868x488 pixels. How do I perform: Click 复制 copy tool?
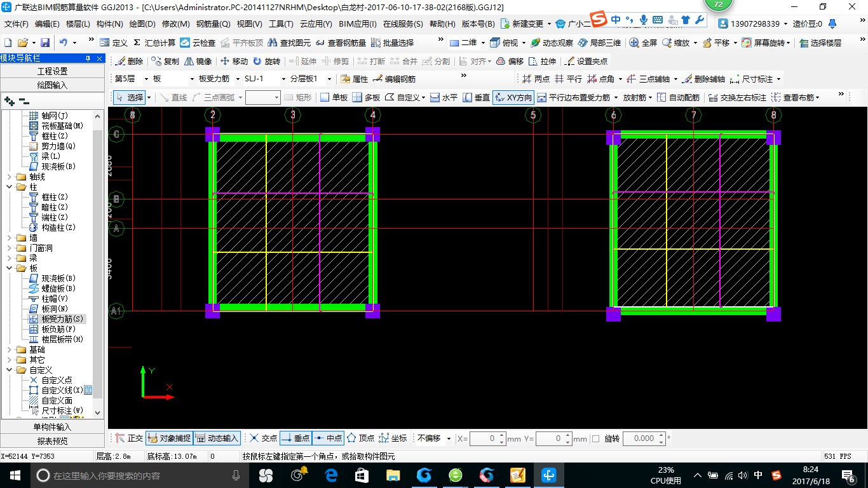(165, 62)
